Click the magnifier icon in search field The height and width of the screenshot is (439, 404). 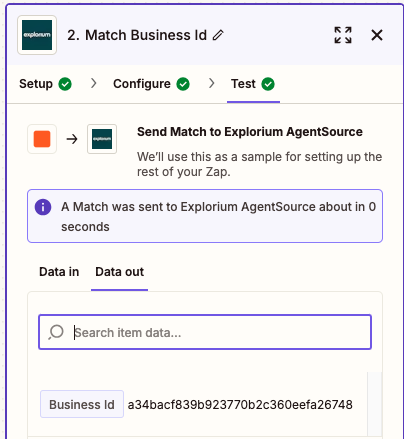coord(56,332)
